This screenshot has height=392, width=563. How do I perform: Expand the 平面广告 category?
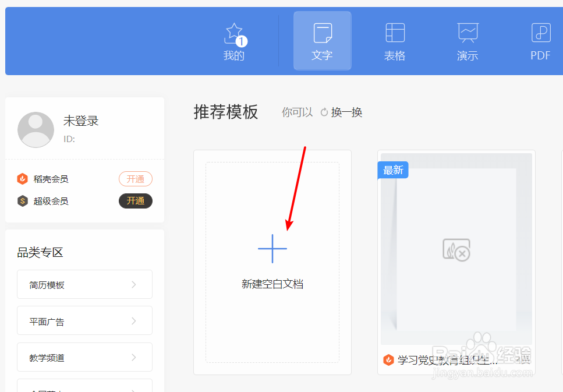click(x=84, y=320)
